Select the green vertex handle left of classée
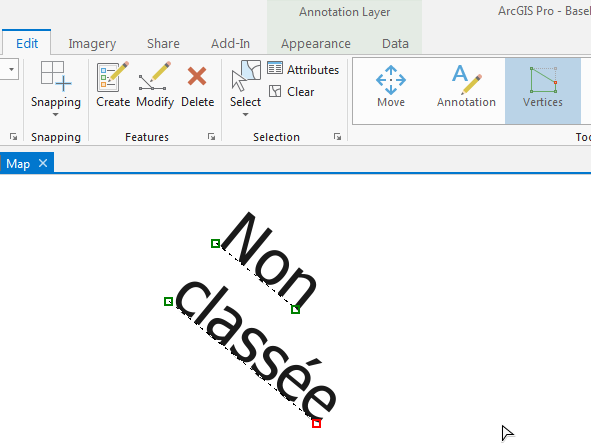The height and width of the screenshot is (447, 591). point(168,302)
